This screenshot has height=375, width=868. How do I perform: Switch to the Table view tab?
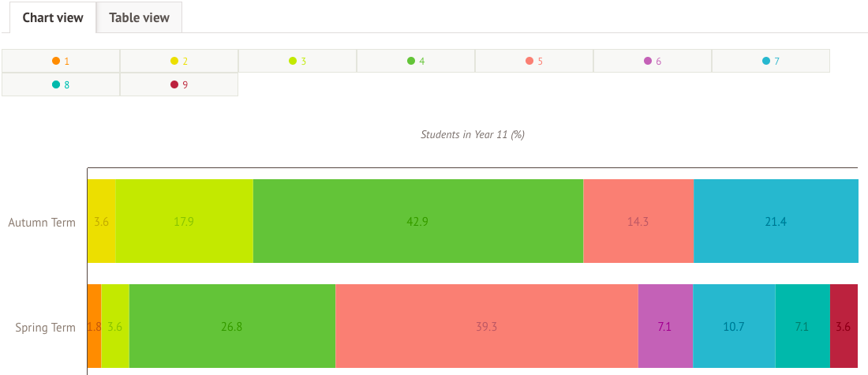139,17
